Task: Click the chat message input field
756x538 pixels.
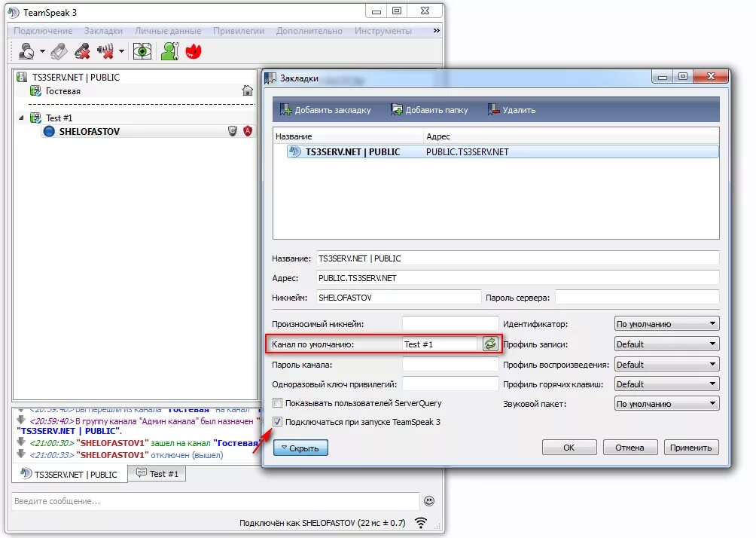Action: click(x=215, y=501)
